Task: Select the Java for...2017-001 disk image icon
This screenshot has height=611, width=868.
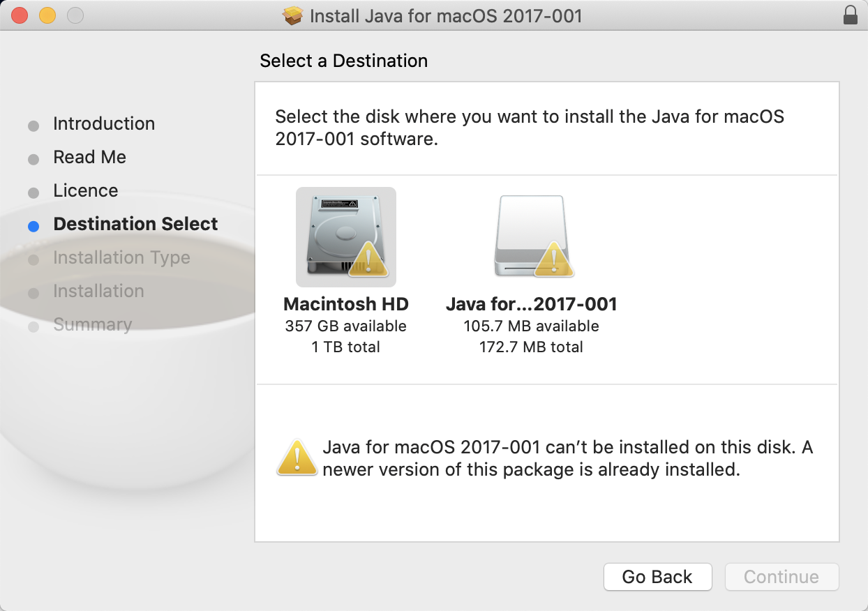Action: [531, 236]
